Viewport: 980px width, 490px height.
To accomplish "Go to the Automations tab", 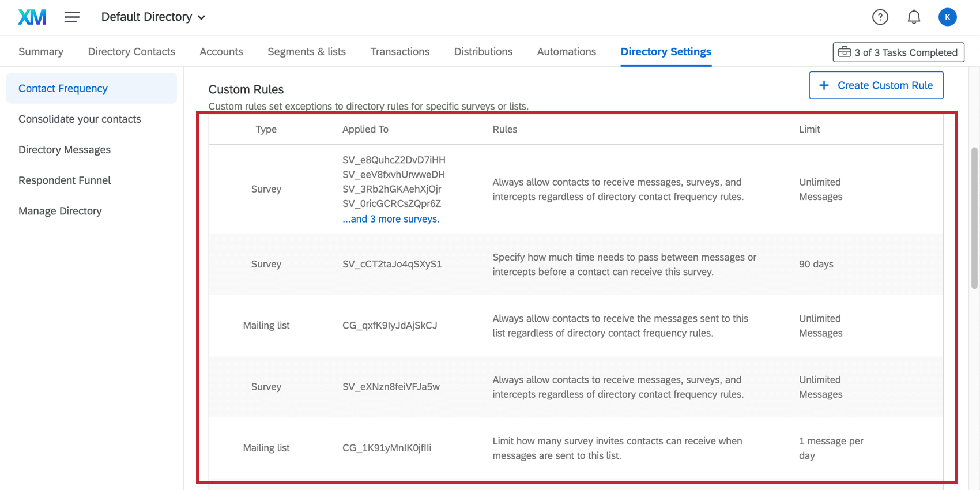I will [x=567, y=52].
